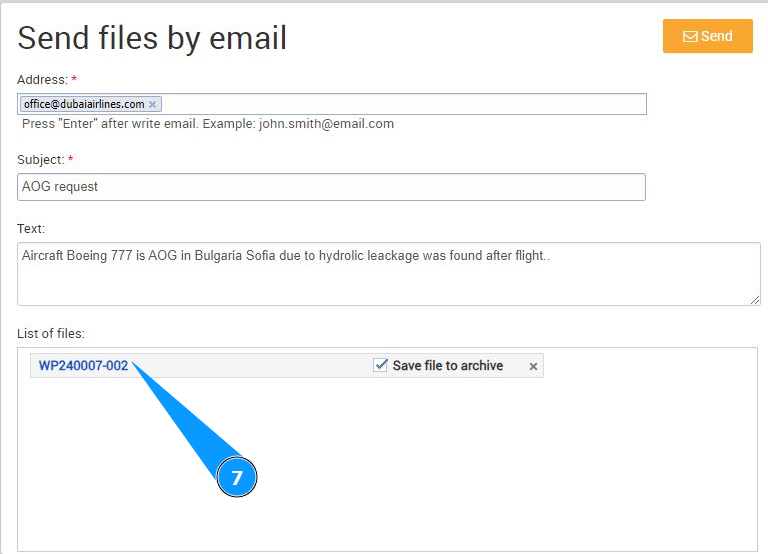Remove WP240007-002 from the file list

point(533,367)
